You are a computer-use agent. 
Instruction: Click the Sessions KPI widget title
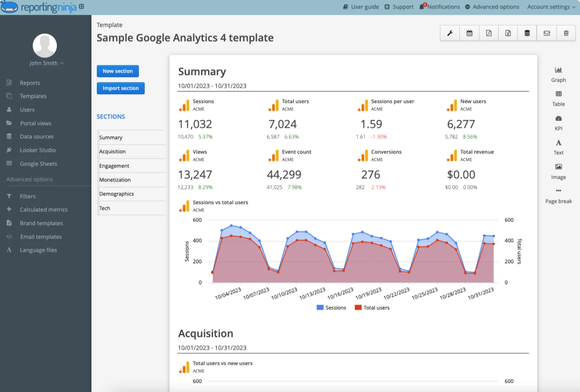[x=203, y=101]
